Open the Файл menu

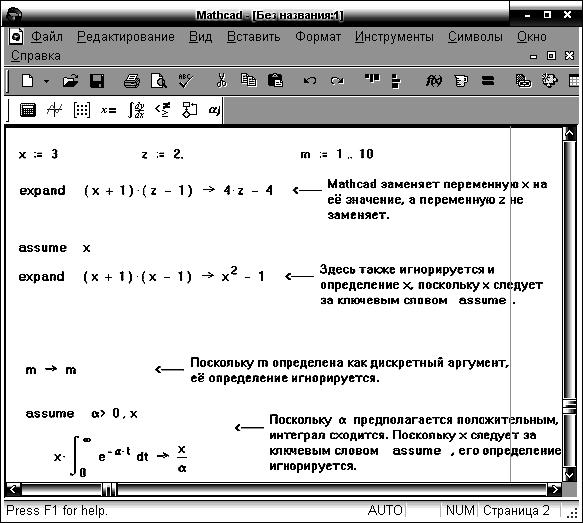[x=47, y=37]
